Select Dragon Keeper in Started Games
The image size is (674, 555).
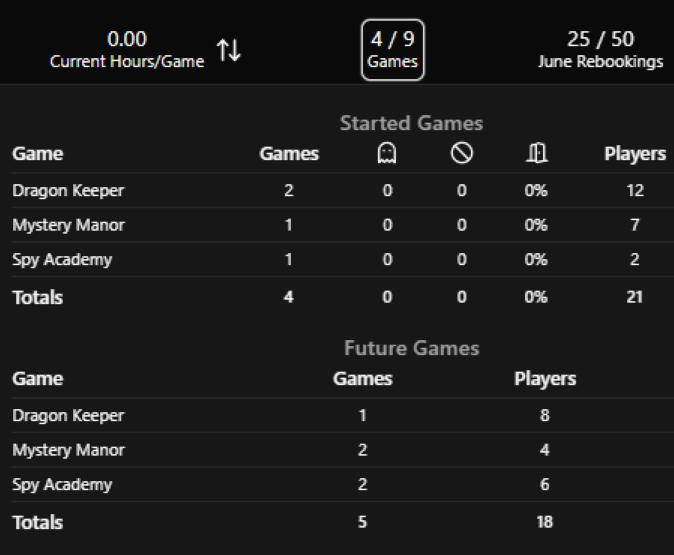pyautogui.click(x=68, y=190)
